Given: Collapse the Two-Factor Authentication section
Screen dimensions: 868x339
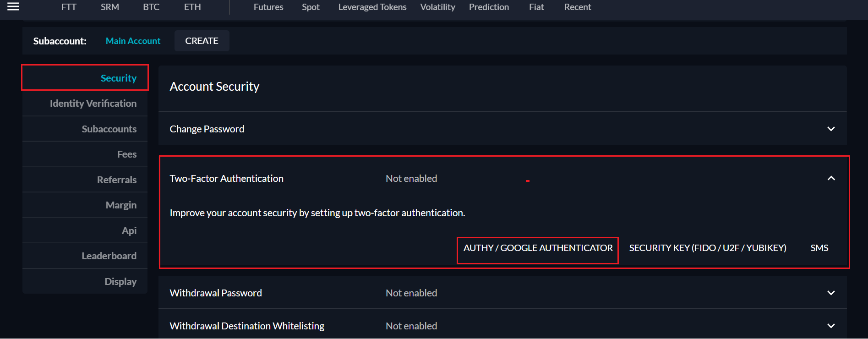Looking at the screenshot, I should 831,178.
